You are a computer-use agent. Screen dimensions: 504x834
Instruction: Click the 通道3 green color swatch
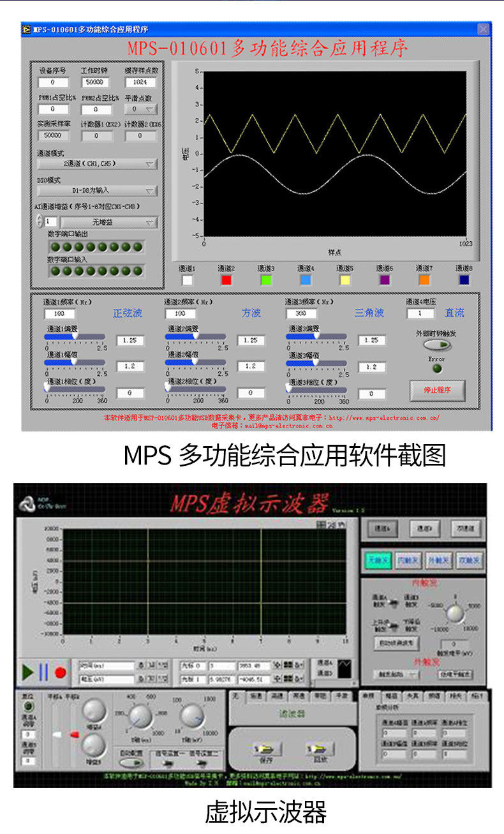(266, 279)
